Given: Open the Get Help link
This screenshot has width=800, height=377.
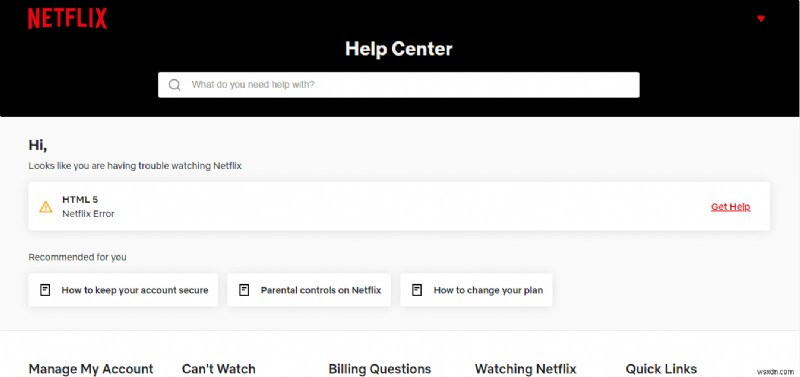Looking at the screenshot, I should tap(731, 207).
